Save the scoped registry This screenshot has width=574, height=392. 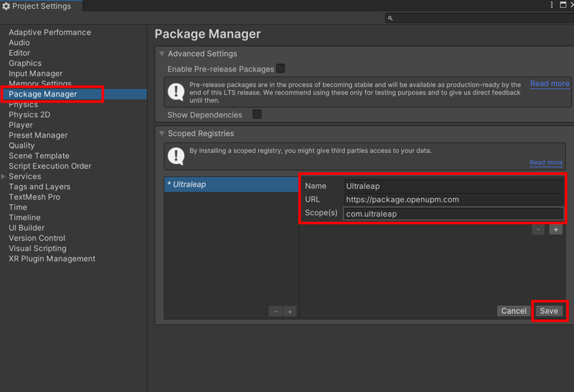pyautogui.click(x=548, y=311)
